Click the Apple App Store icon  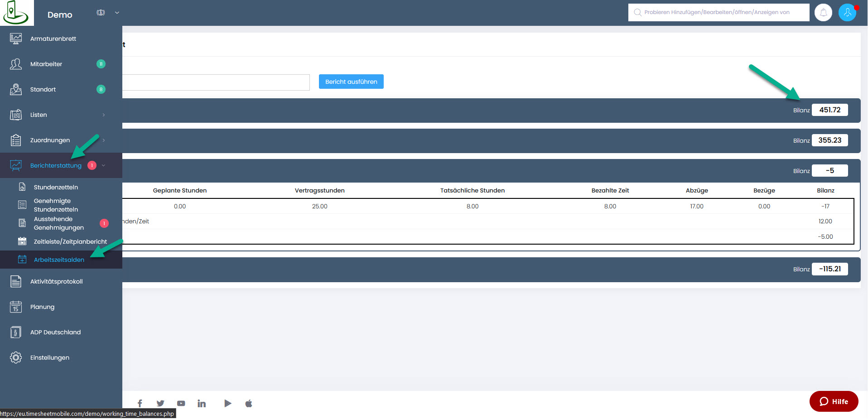(249, 403)
